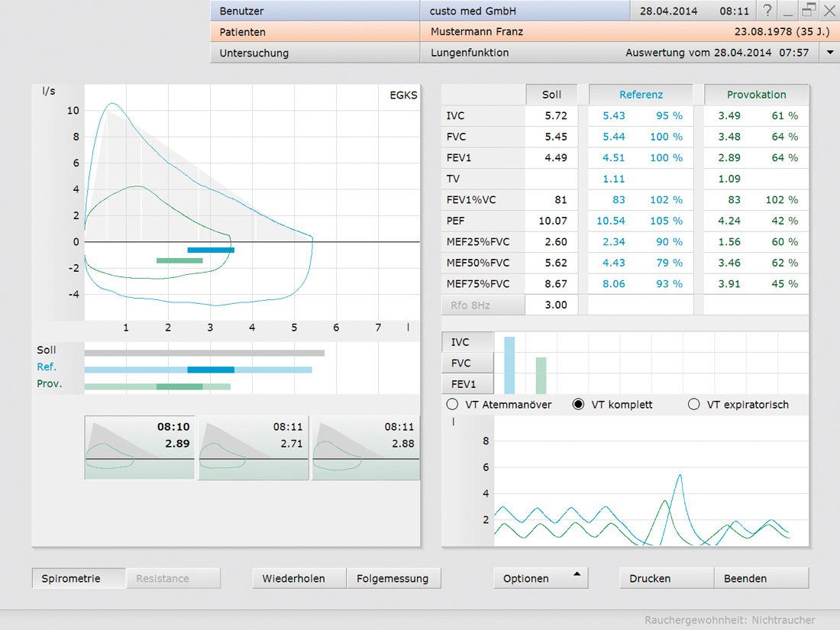Select VT Atemmanöver radio button
This screenshot has height=630, width=840.
pos(452,405)
